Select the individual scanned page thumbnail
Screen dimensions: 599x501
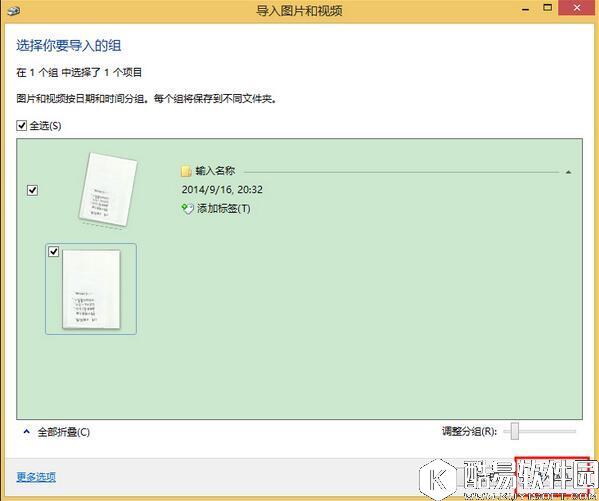[91, 289]
